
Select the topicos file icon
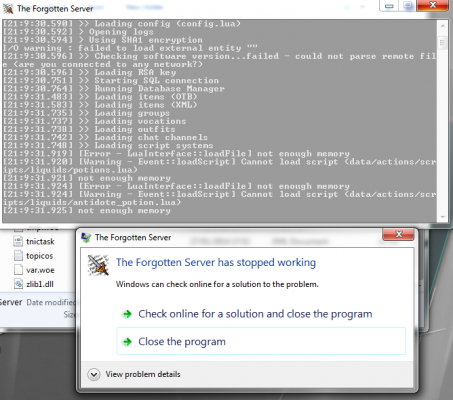point(18,256)
